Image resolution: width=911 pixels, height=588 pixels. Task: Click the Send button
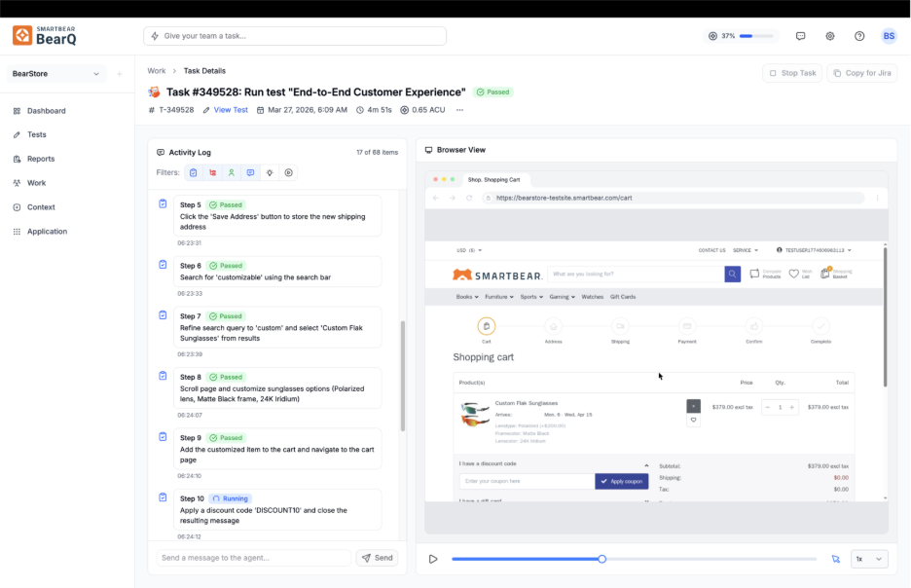(x=377, y=558)
